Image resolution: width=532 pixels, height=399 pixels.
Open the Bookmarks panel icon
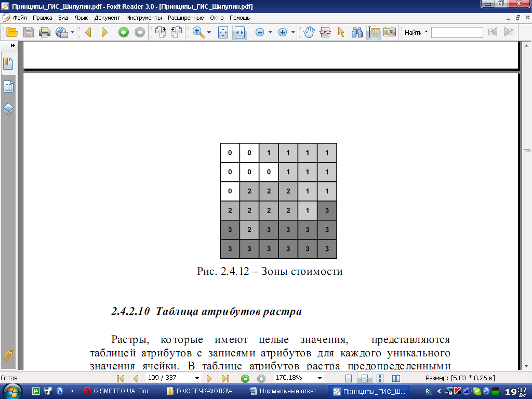coord(8,64)
